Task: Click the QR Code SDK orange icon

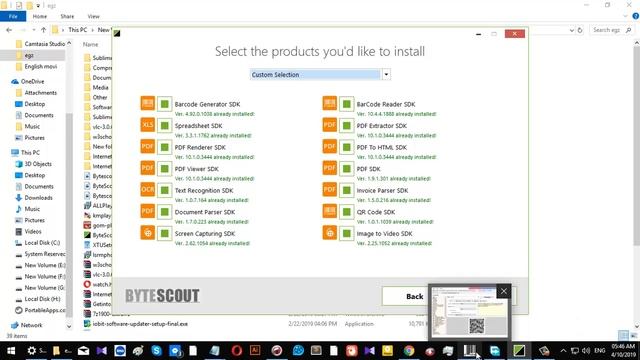Action: click(x=329, y=211)
